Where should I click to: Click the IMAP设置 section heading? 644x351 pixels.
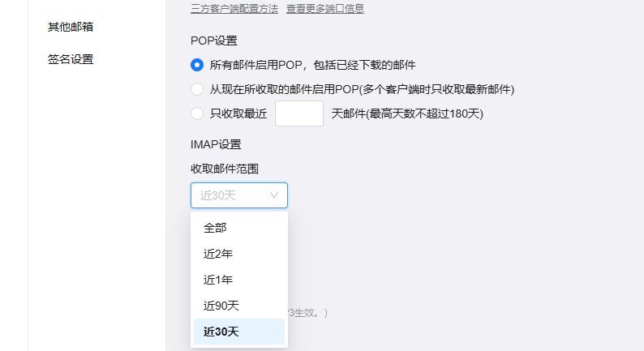click(216, 144)
